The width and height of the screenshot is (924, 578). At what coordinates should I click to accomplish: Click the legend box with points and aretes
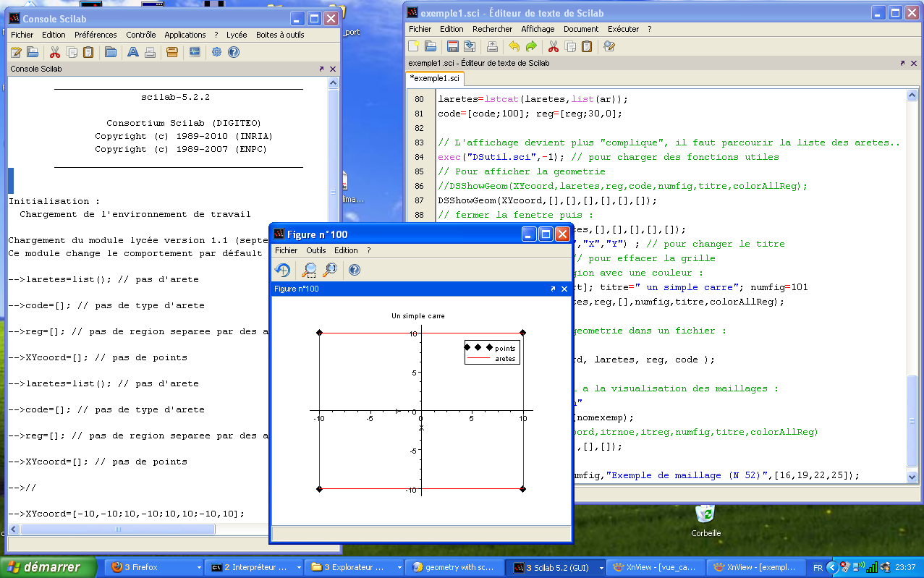click(x=492, y=352)
